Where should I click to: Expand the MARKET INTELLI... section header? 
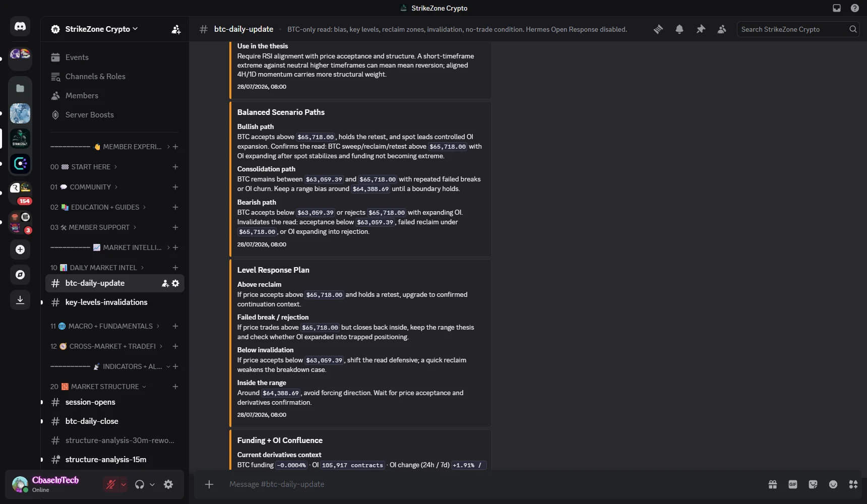[110, 247]
